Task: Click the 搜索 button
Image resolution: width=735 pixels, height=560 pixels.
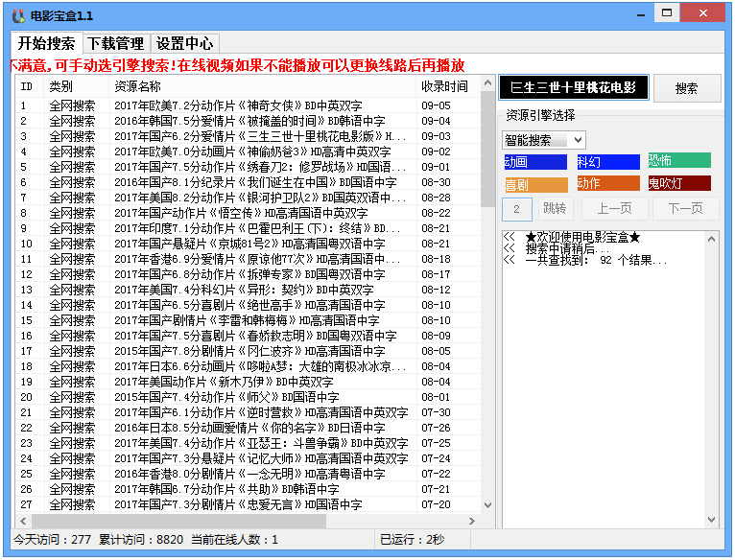Action: tap(686, 88)
